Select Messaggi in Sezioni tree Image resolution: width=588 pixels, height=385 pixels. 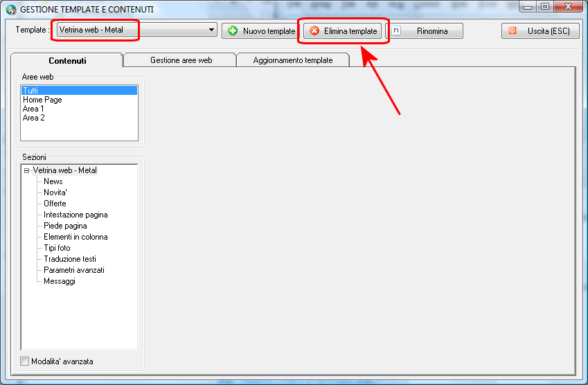[x=60, y=281]
